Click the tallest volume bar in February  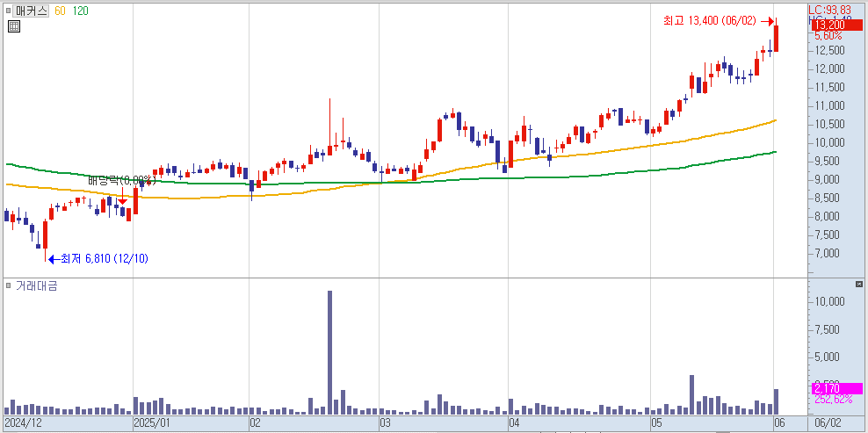(330, 353)
